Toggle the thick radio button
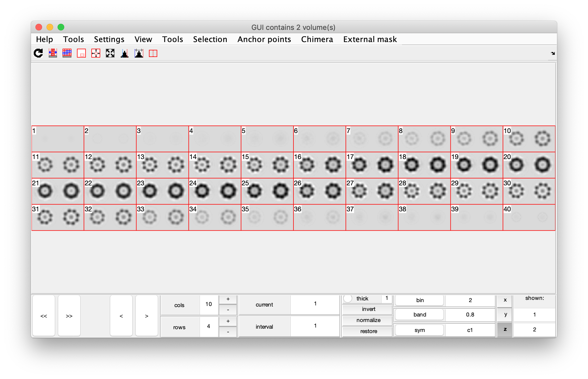Image resolution: width=588 pixels, height=379 pixels. [x=348, y=298]
